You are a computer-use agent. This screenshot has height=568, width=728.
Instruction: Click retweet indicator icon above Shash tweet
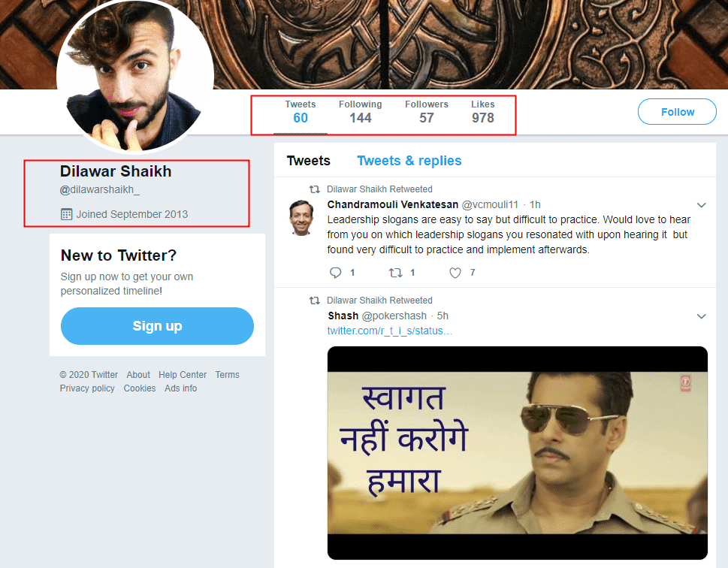click(x=315, y=301)
